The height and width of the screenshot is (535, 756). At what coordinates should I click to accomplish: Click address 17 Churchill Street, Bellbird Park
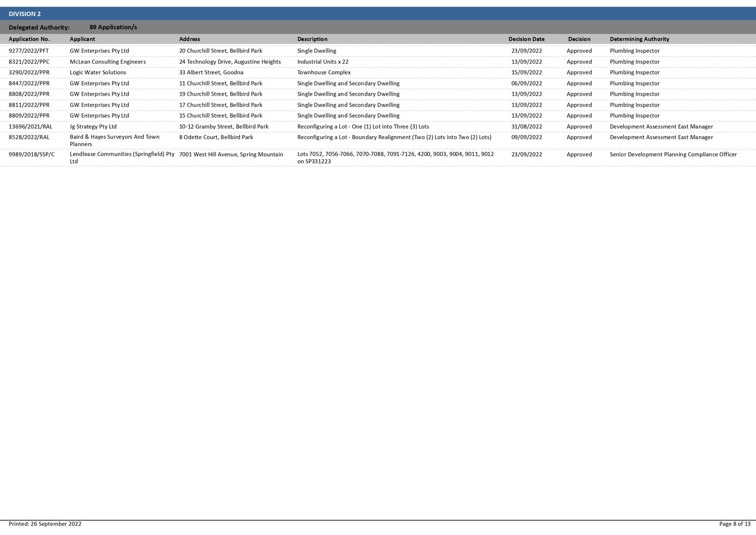(220, 105)
